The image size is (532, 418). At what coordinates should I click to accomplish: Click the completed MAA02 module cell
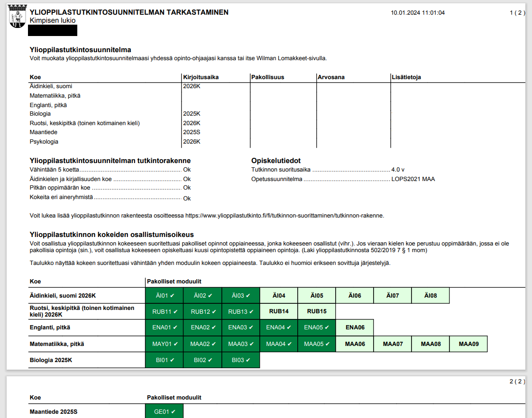click(202, 344)
